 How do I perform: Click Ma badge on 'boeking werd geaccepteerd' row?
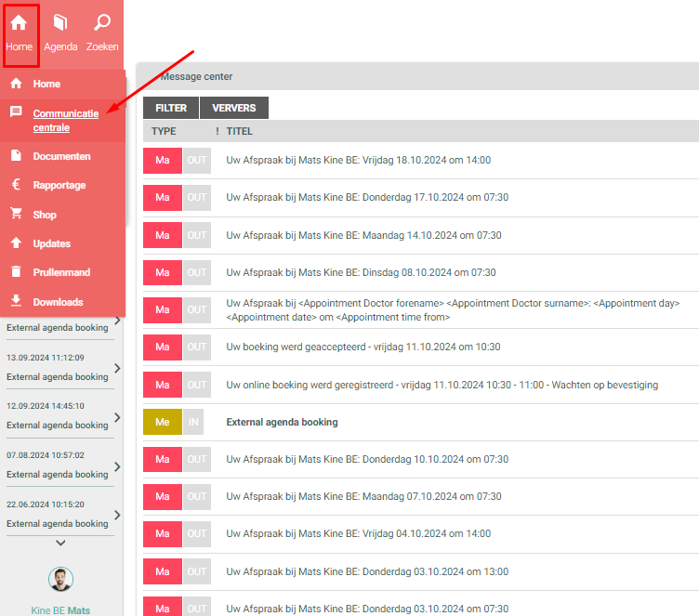point(163,347)
